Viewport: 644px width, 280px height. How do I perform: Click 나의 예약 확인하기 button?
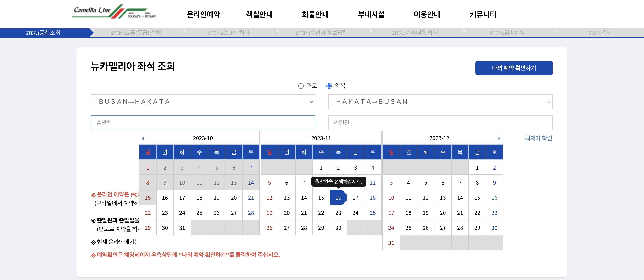(x=514, y=68)
